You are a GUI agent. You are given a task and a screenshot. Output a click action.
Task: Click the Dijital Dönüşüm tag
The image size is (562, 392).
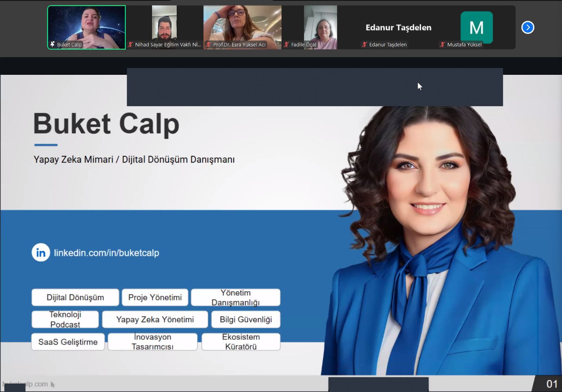[75, 298]
